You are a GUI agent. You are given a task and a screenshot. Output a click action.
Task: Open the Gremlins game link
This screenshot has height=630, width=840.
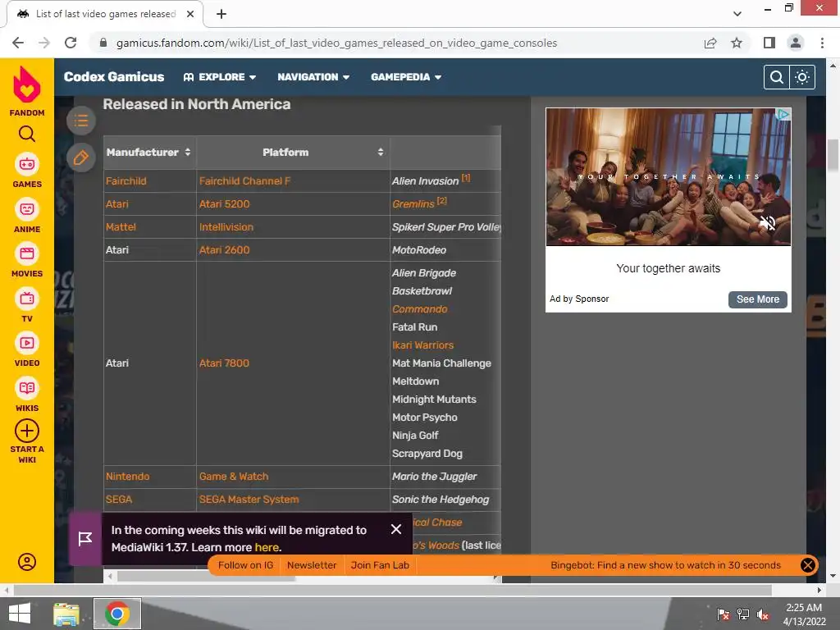pos(413,204)
